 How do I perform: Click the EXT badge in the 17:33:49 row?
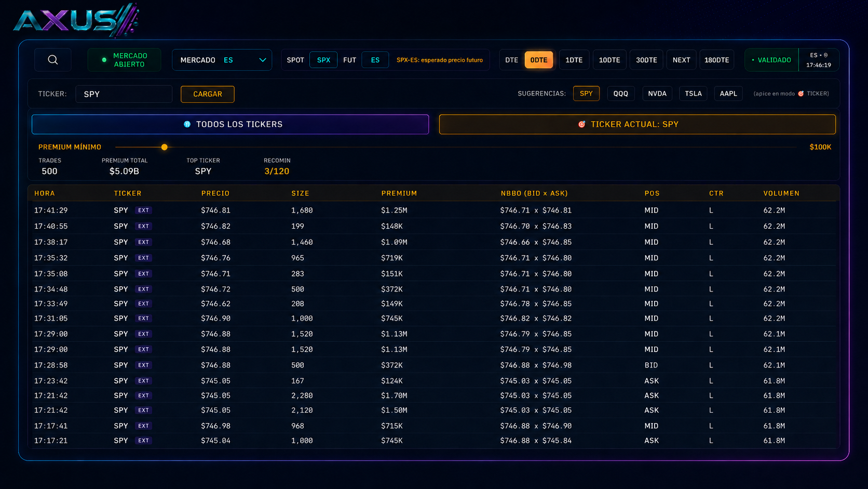click(x=143, y=304)
